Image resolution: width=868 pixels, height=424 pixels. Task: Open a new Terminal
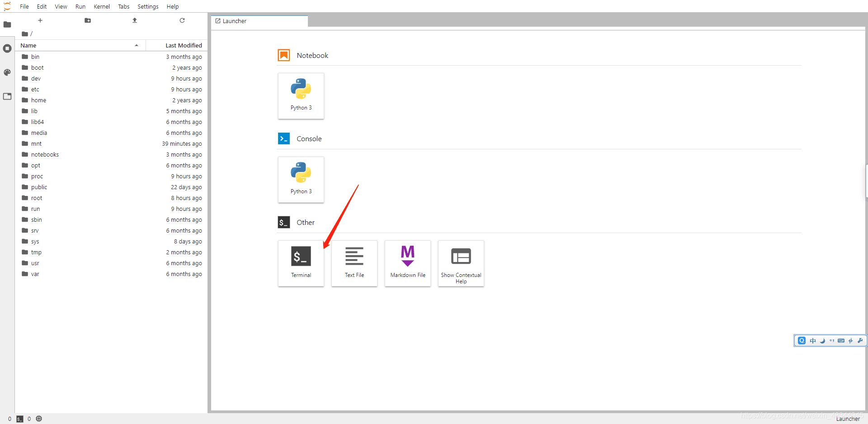[x=301, y=263]
